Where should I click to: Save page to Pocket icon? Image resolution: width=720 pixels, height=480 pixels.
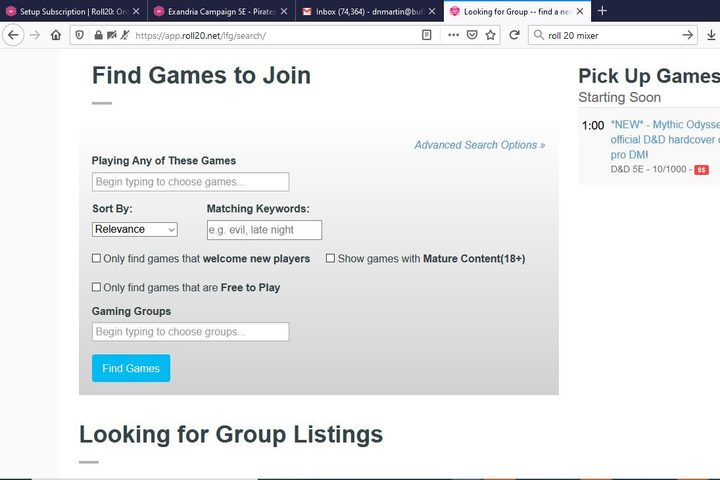point(472,35)
